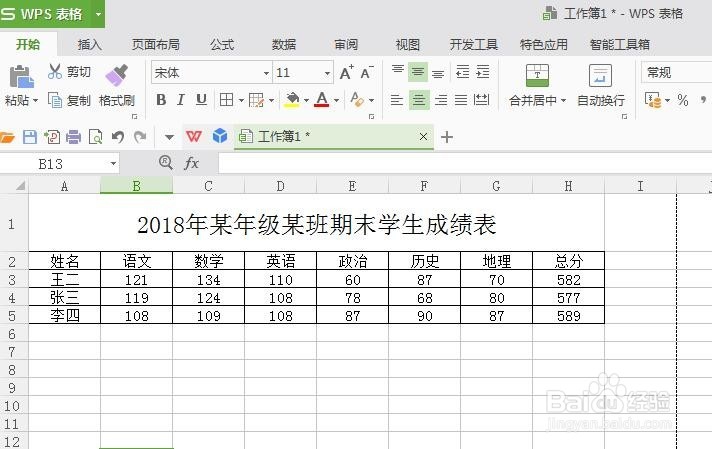Expand the Paste (粘贴) dropdown arrow
712x449 pixels.
click(x=35, y=100)
